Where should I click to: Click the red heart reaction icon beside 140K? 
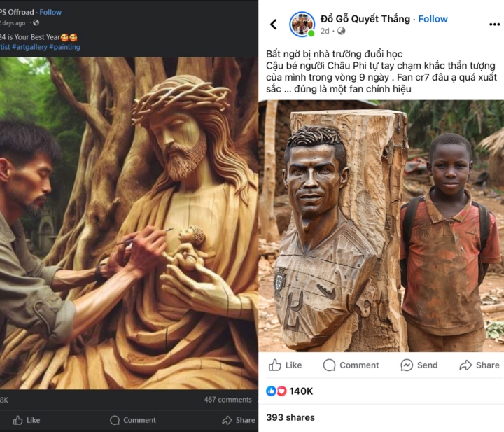pyautogui.click(x=281, y=391)
